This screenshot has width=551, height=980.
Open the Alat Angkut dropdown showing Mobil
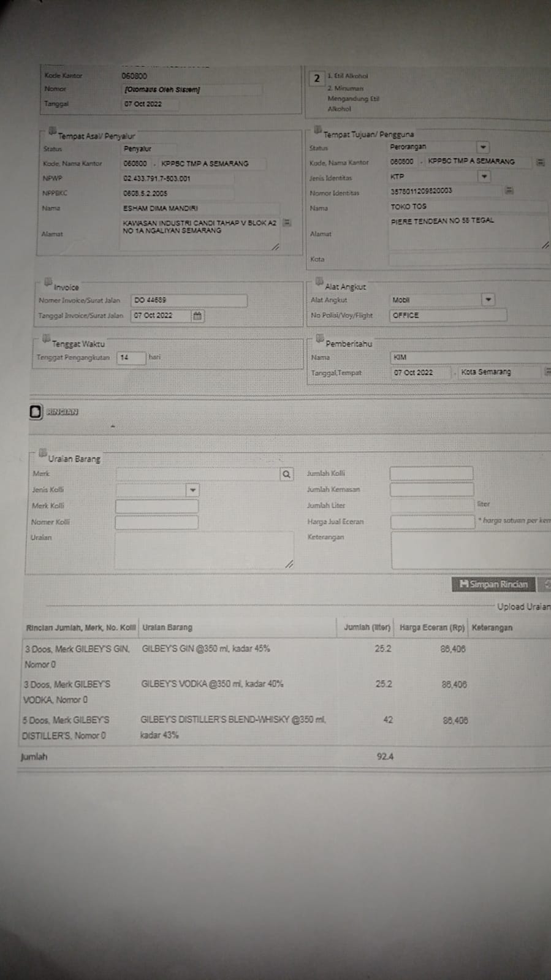coord(488,300)
